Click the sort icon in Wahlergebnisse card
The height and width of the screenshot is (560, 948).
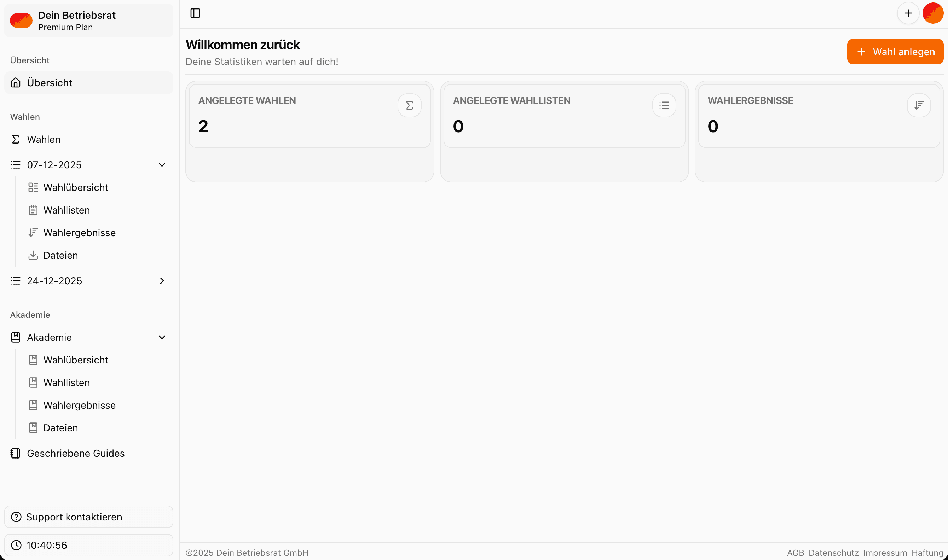pos(919,105)
